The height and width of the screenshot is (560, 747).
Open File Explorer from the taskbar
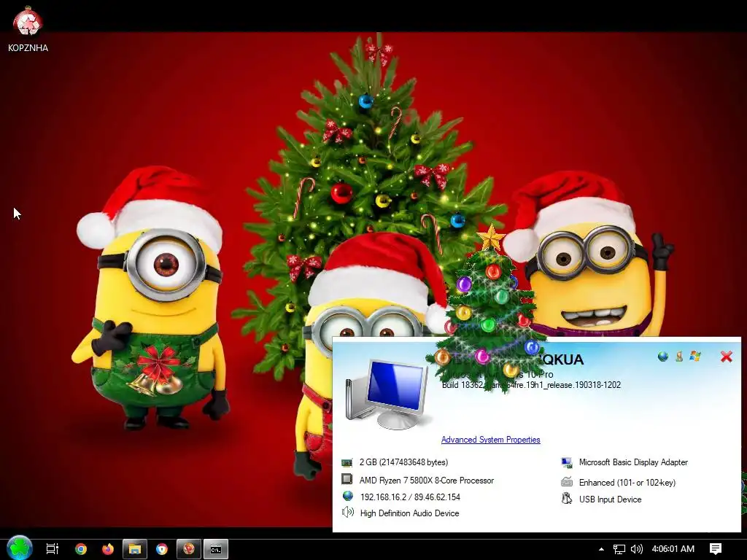tap(135, 549)
